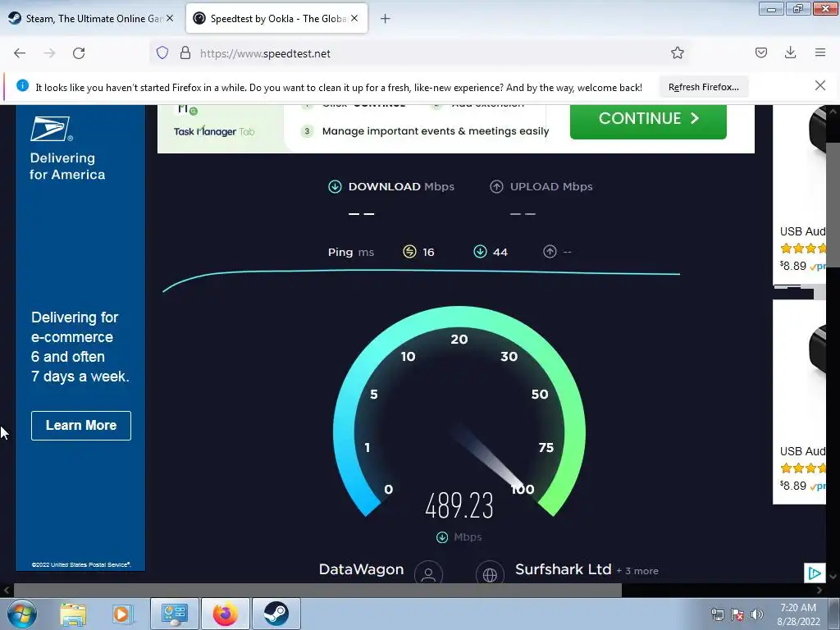Click the horizontal page scrollbar thumb
This screenshot has height=630, width=840.
click(x=317, y=591)
